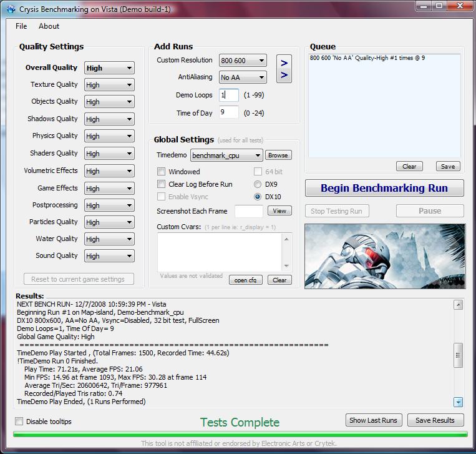Click the Crysis nanosuit image
The height and width of the screenshot is (454, 476).
pyautogui.click(x=385, y=256)
